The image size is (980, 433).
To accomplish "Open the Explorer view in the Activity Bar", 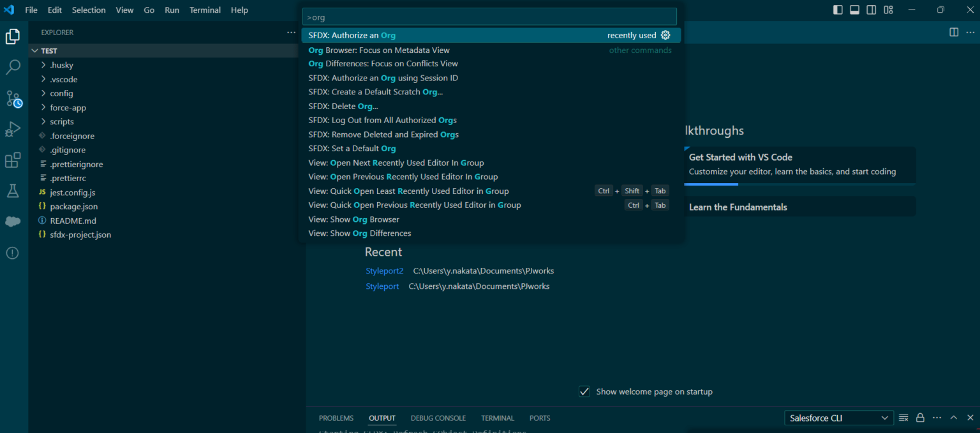I will 13,36.
